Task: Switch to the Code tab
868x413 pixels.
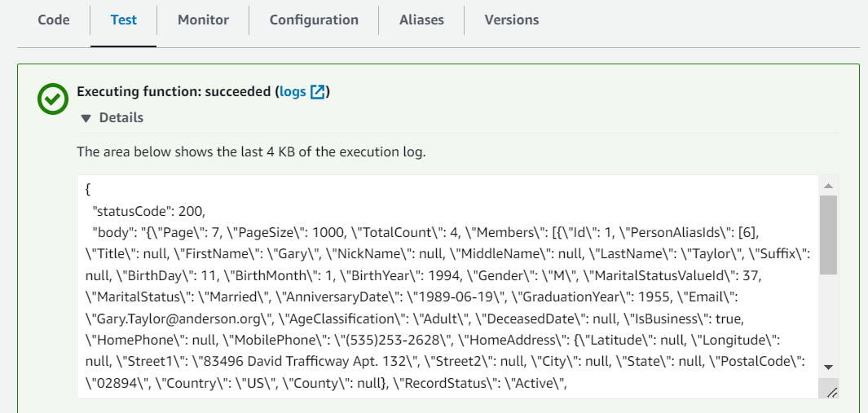Action: click(54, 20)
